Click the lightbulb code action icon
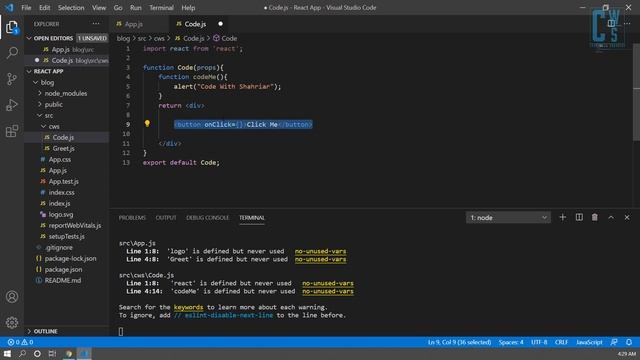 coord(147,124)
